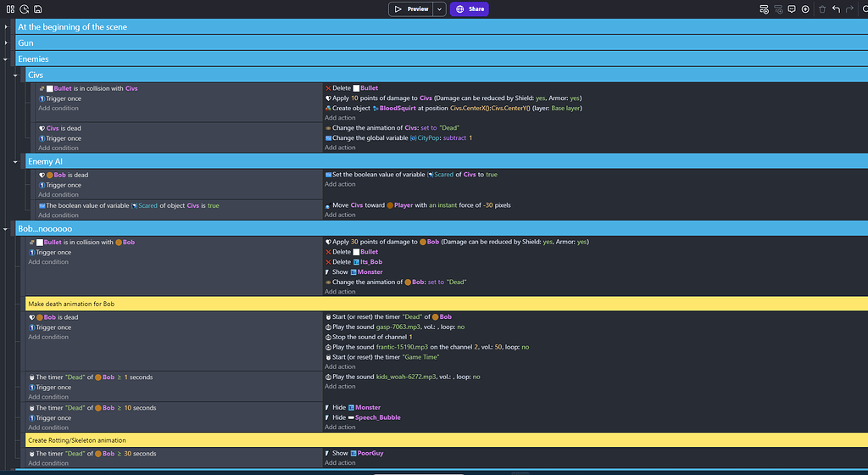
Task: Select 'The boolean value of variable Scared' condition
Action: pos(129,205)
